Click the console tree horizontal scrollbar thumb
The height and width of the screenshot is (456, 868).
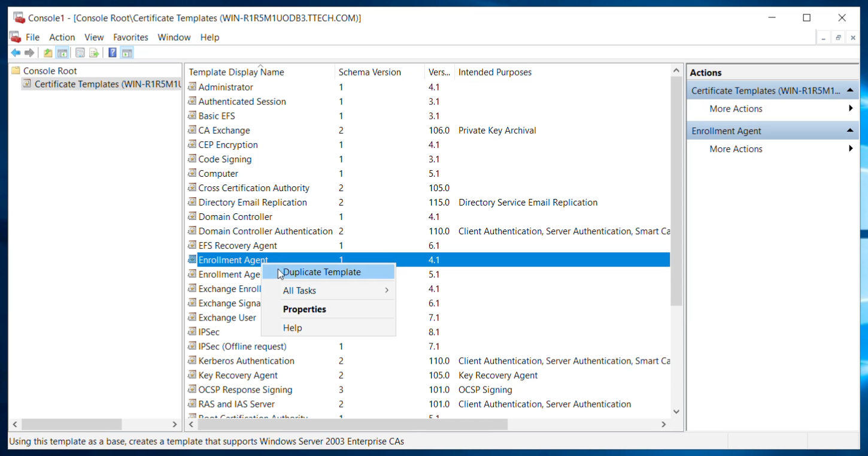(x=71, y=424)
